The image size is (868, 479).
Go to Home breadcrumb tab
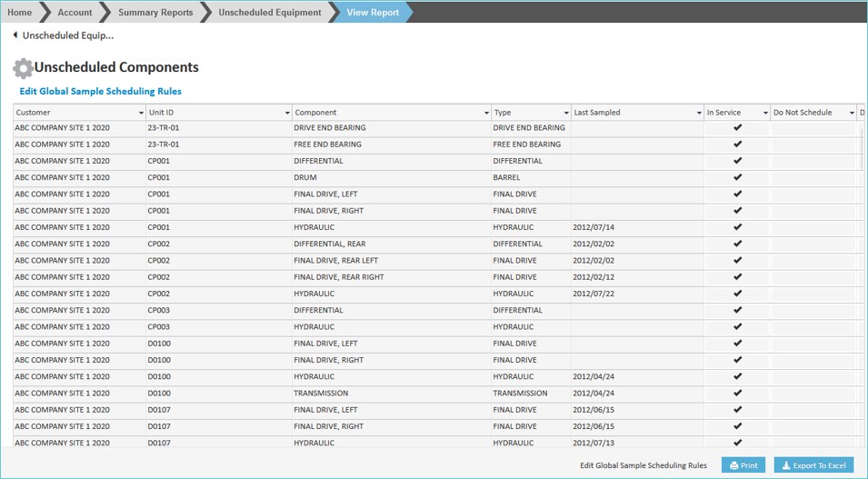coord(20,13)
